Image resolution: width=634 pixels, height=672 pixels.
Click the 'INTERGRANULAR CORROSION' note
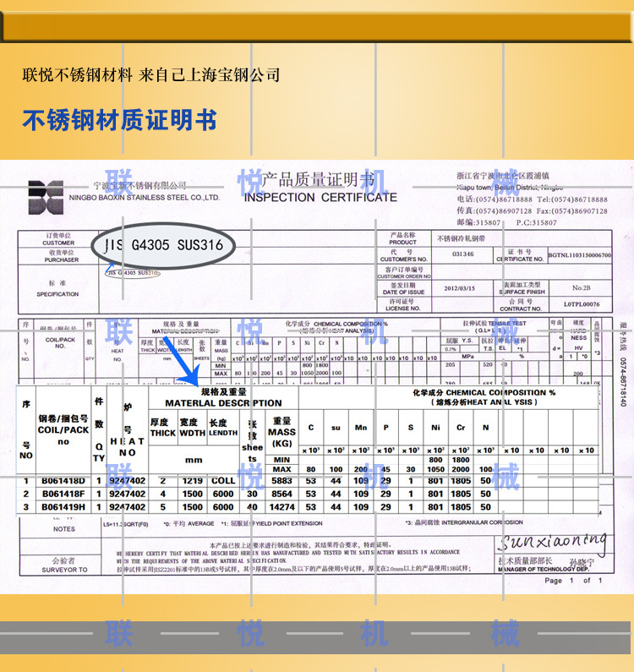(482, 522)
